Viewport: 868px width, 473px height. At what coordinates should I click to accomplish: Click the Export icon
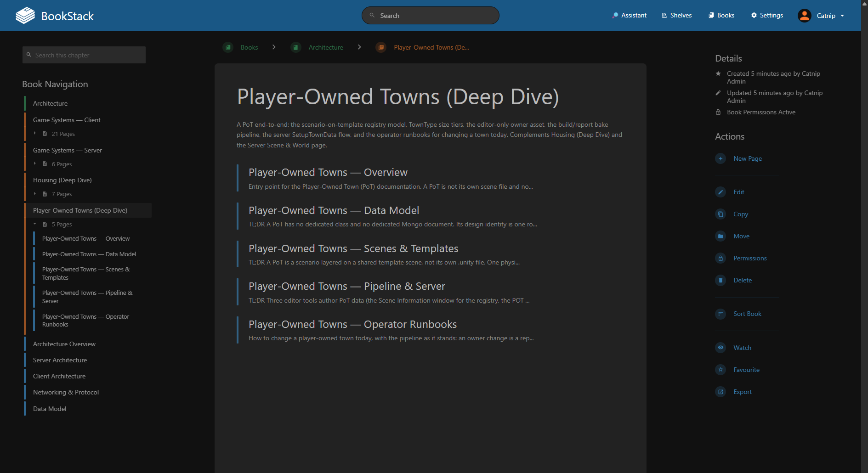(720, 392)
